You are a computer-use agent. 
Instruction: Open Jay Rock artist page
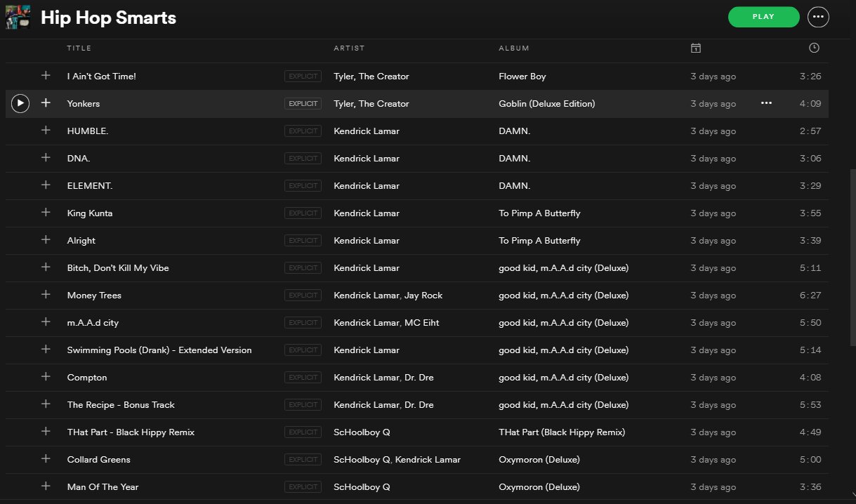tap(423, 296)
